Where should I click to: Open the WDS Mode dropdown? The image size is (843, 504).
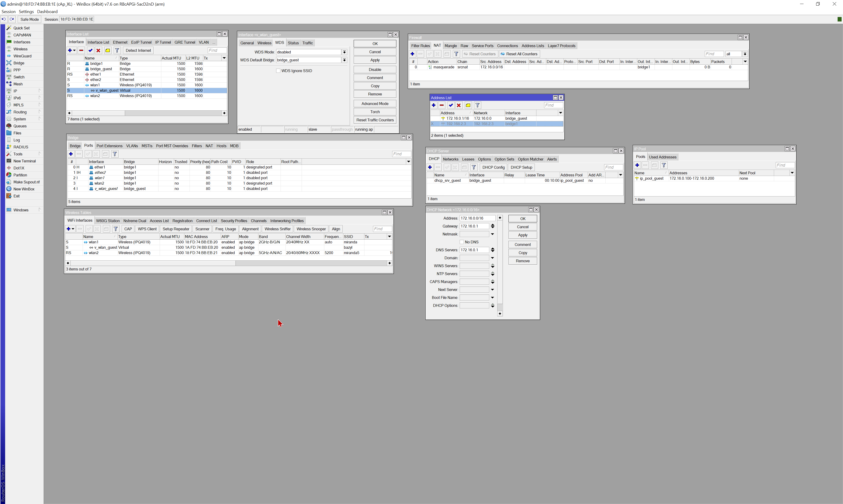coord(345,52)
